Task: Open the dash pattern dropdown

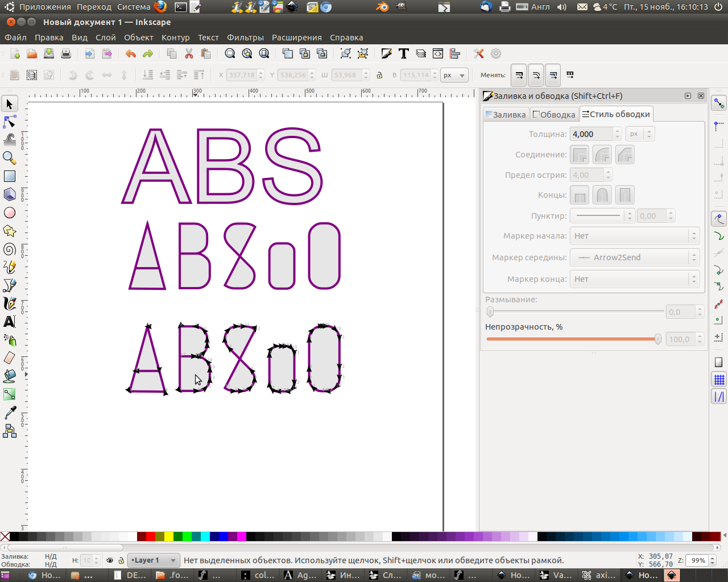Action: pyautogui.click(x=602, y=216)
